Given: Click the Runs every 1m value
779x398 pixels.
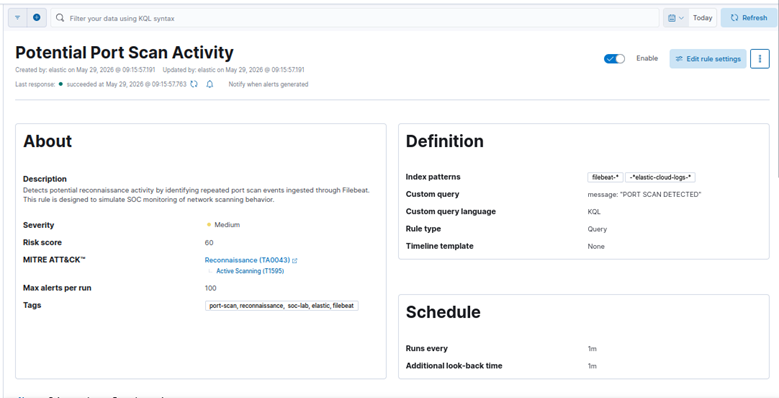Looking at the screenshot, I should (x=592, y=349).
